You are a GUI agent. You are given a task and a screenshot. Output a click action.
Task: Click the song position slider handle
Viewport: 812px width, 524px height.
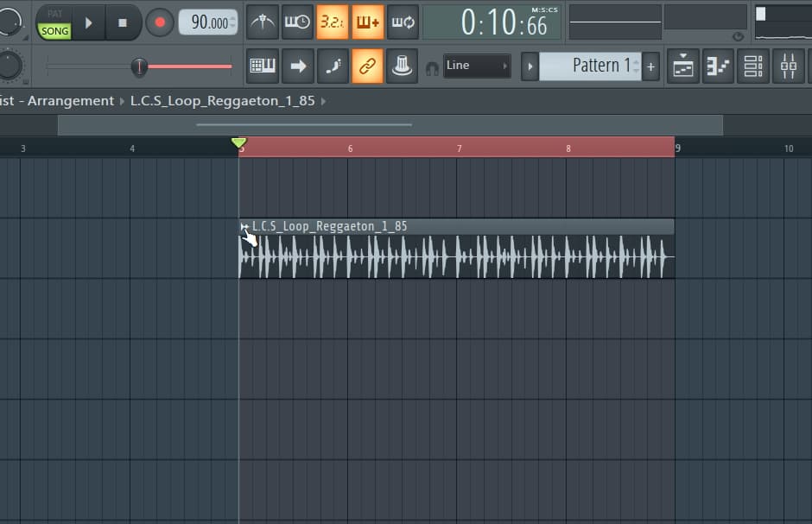(139, 66)
